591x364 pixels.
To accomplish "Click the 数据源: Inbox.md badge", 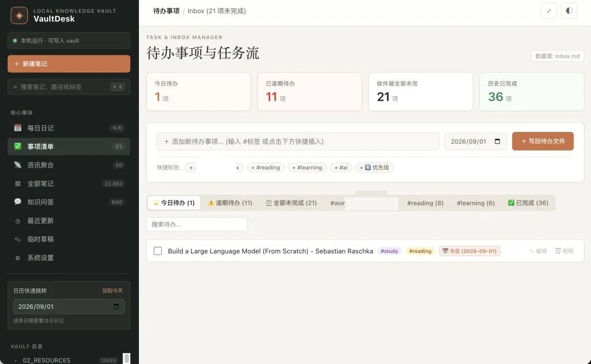I will [558, 56].
